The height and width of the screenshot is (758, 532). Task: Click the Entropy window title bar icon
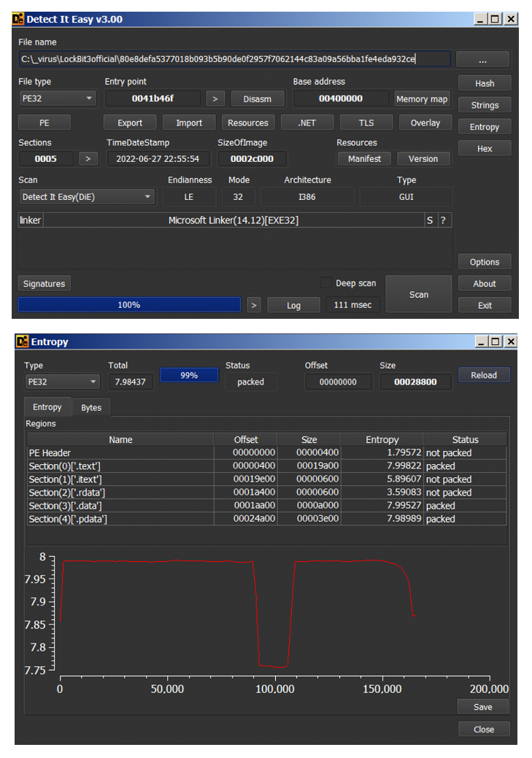tap(22, 341)
